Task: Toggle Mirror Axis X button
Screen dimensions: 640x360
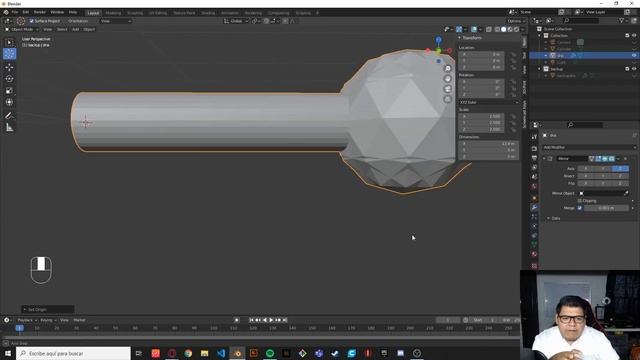Action: tap(586, 169)
